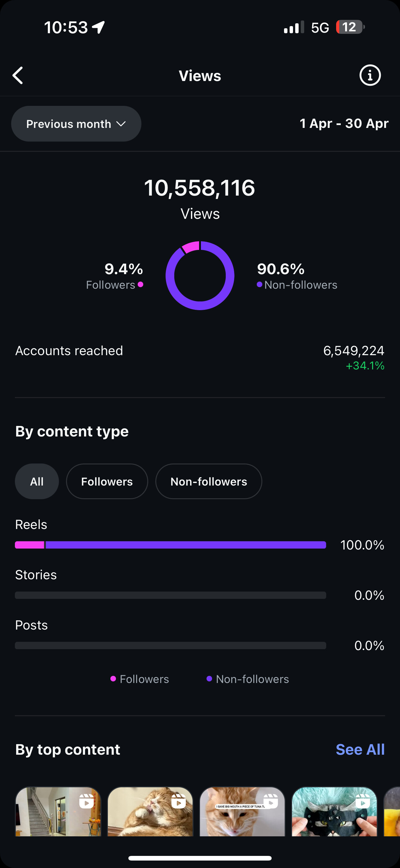Tap reel icon on cat mask thumbnail

(x=362, y=801)
